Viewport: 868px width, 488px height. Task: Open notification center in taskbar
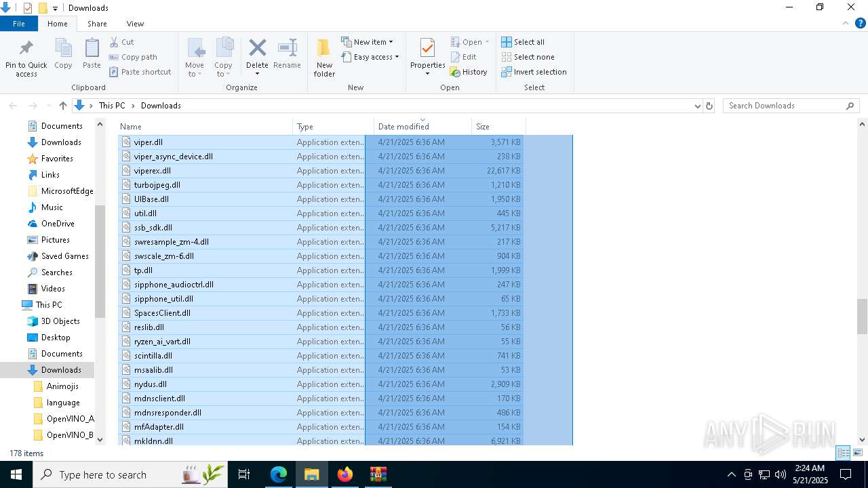pos(846,474)
